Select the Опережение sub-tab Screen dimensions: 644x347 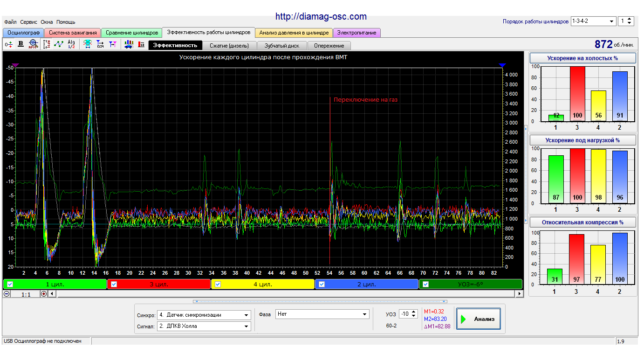click(329, 46)
